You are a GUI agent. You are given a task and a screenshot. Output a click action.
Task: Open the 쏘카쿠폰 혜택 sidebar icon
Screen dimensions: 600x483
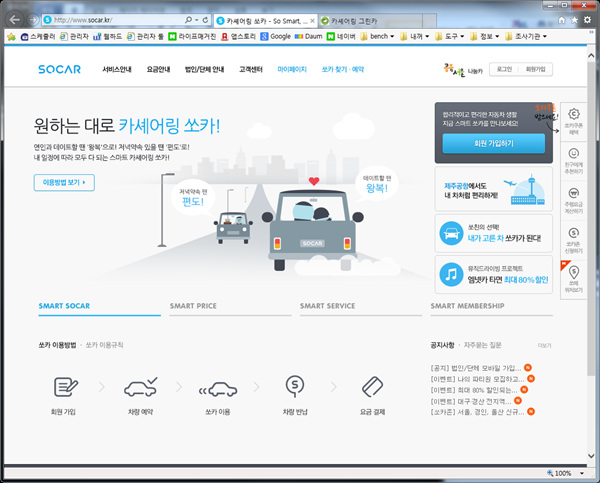(x=573, y=122)
